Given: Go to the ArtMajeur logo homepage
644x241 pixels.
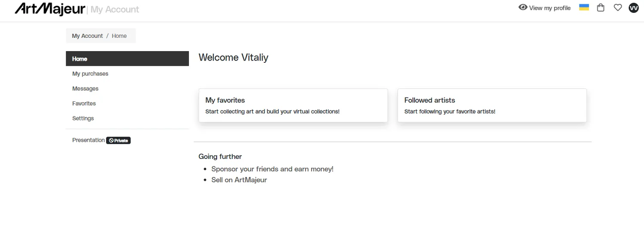Looking at the screenshot, I should (50, 9).
